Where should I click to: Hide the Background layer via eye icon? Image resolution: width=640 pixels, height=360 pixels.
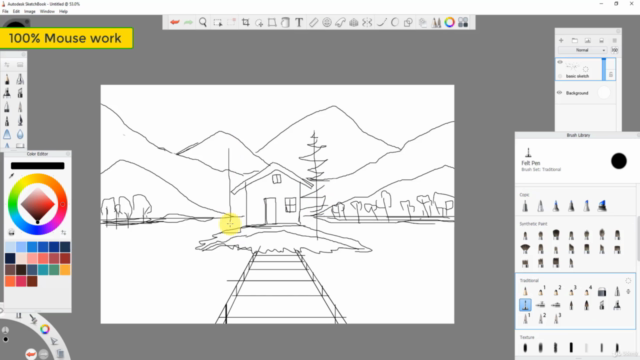point(560,93)
